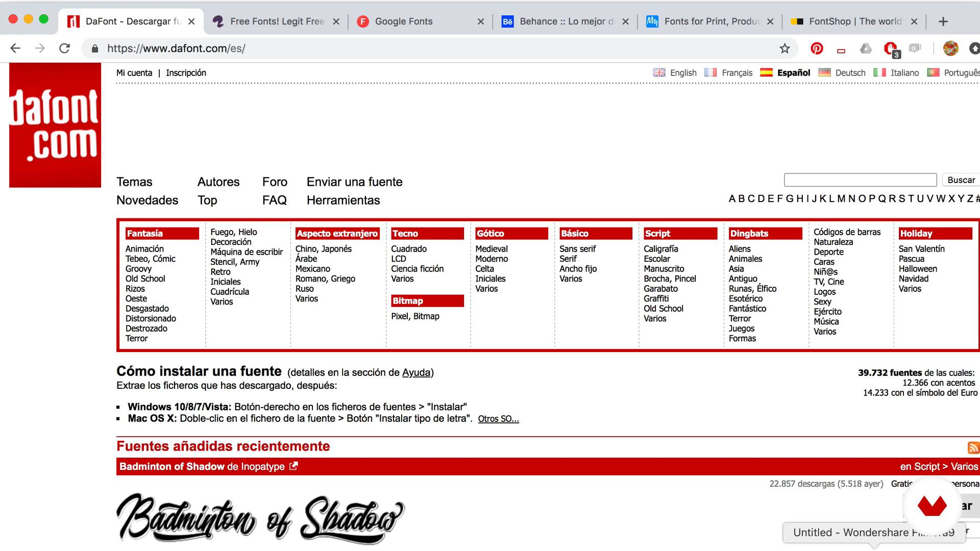
Task: Click the Buscar button
Action: coord(961,180)
